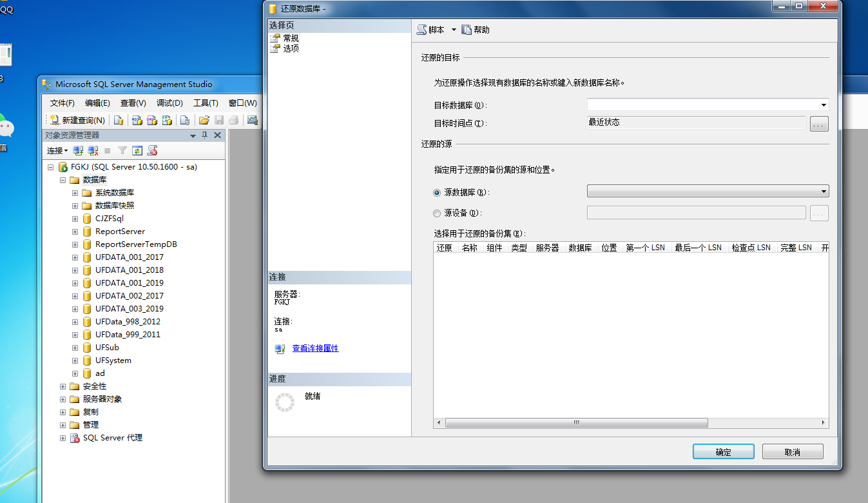The height and width of the screenshot is (503, 868).
Task: Open the 窗口(W) menu
Action: pos(242,103)
